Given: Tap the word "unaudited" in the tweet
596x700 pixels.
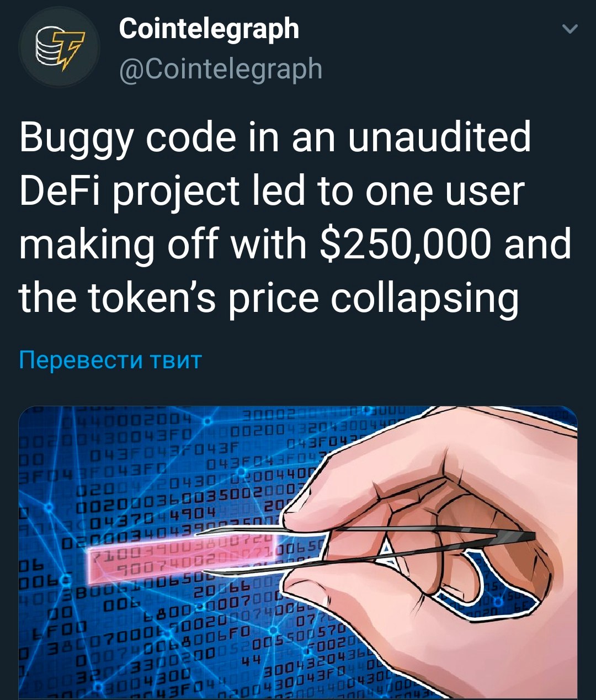Looking at the screenshot, I should tap(439, 138).
